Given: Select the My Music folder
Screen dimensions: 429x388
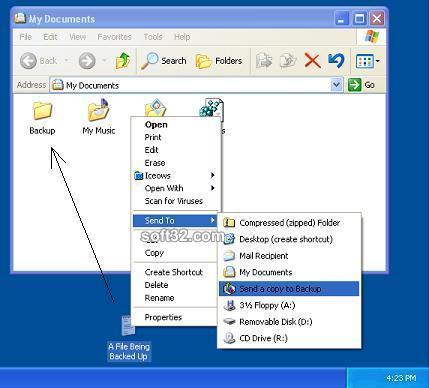Looking at the screenshot, I should click(99, 117).
